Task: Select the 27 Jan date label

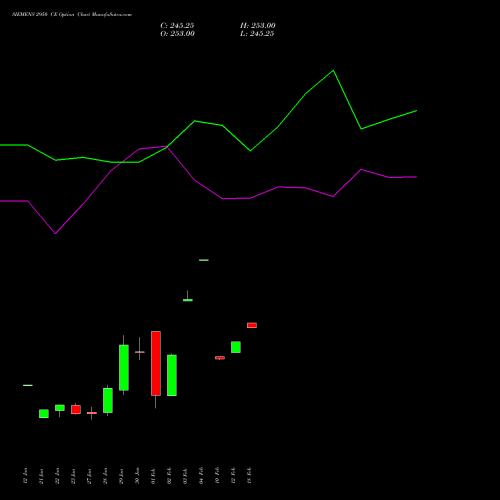Action: tap(89, 476)
